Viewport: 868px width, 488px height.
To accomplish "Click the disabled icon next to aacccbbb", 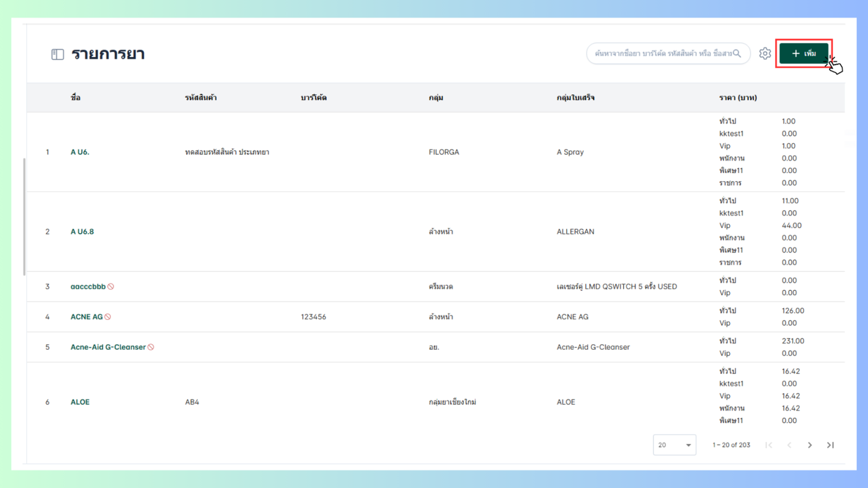I will coord(111,286).
